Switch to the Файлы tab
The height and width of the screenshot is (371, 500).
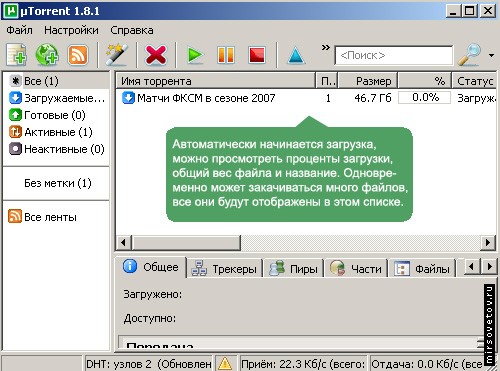click(x=422, y=269)
